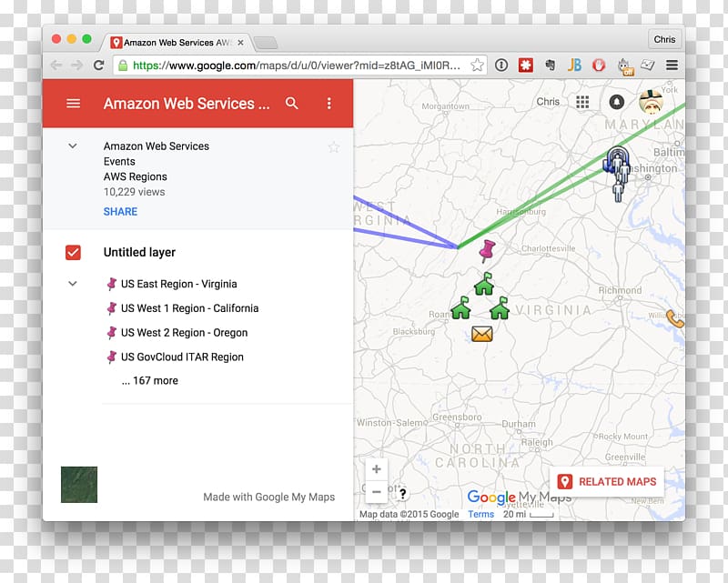Click the '10,229 views' text
The width and height of the screenshot is (728, 583).
tap(134, 192)
